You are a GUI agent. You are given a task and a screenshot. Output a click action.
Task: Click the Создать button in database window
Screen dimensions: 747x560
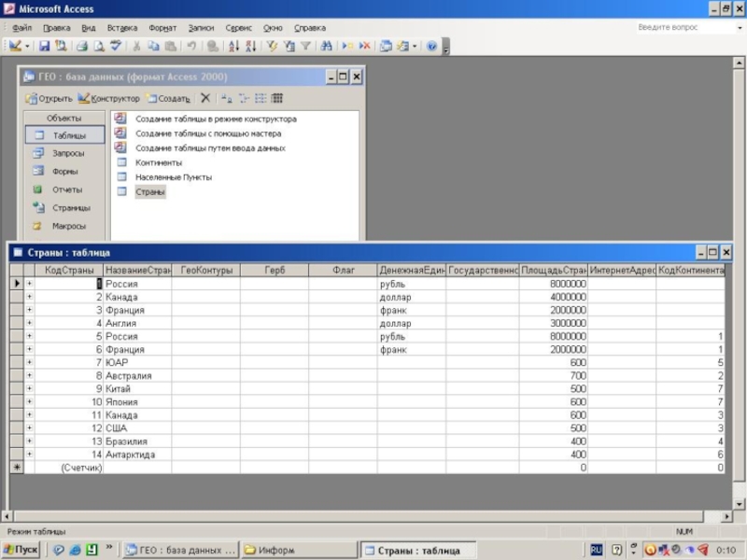(x=168, y=98)
